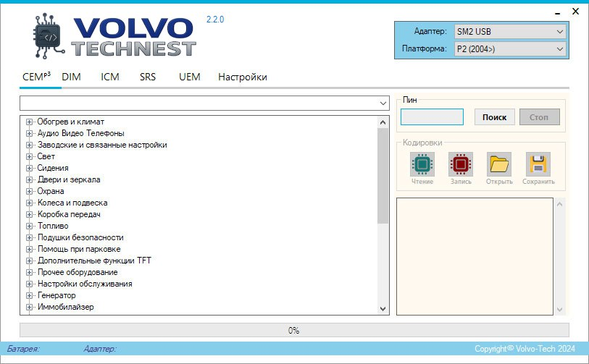Viewport: 589px width, 364px height.
Task: Click the Volvo Technest chip logo
Action: 49,36
